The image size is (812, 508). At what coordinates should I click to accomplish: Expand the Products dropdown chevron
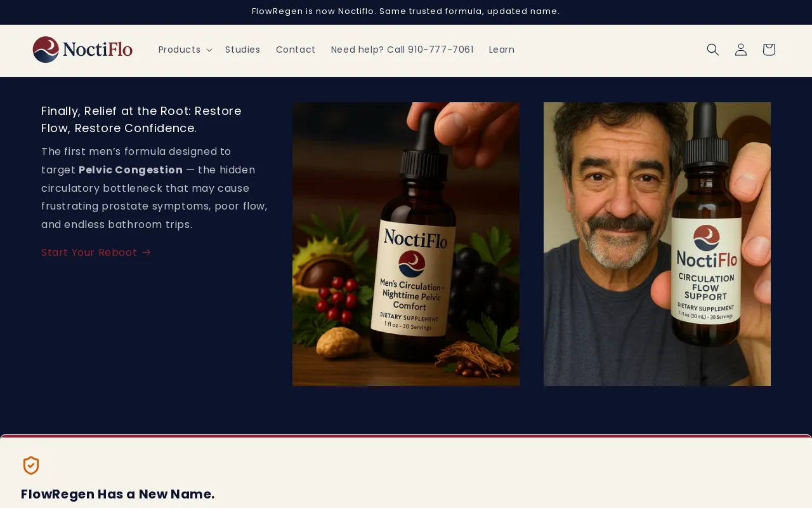pos(209,50)
